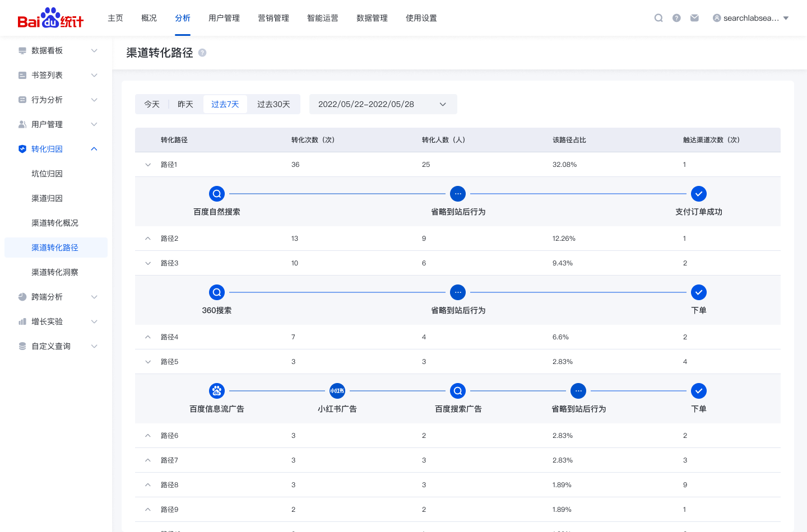
Task: Open the 使用设置 top menu
Action: (421, 18)
